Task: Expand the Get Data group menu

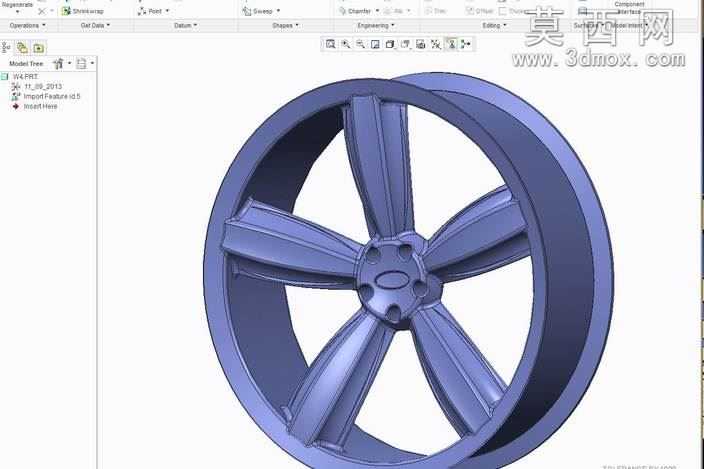Action: 95,26
